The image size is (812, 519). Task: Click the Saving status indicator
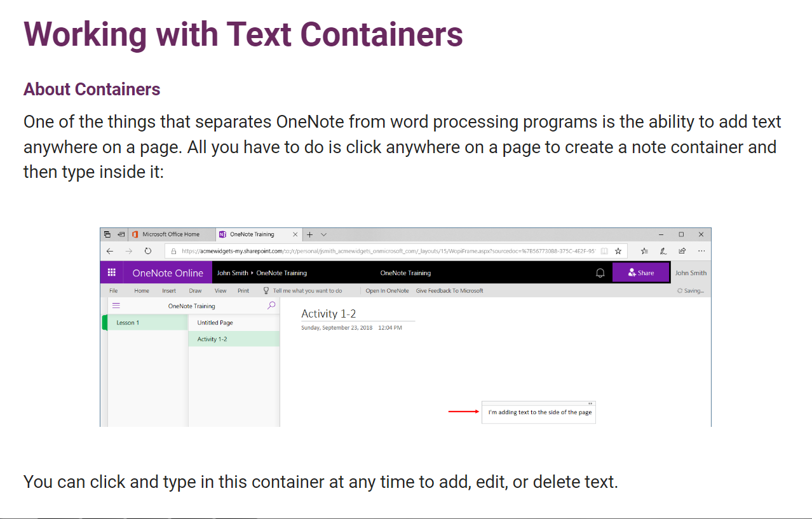coord(691,291)
